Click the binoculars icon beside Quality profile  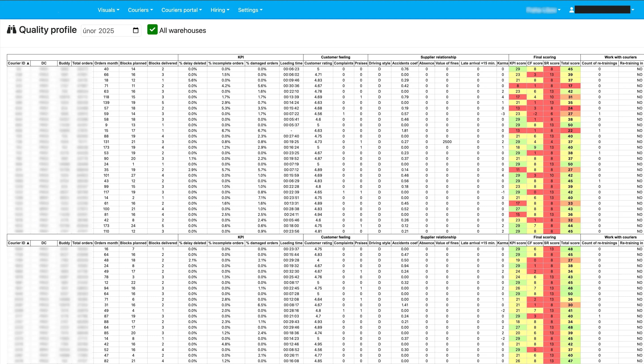coord(11,30)
